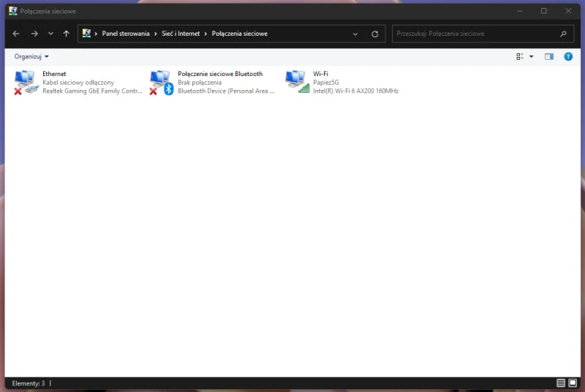Maximize the Połączenia sieciowe window
Screen dimensions: 585x392
(544, 11)
